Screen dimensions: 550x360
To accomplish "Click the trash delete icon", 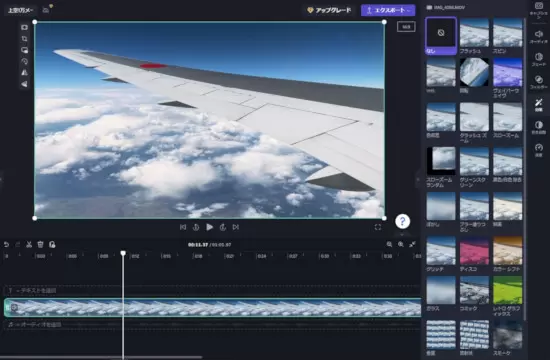I will (40, 245).
